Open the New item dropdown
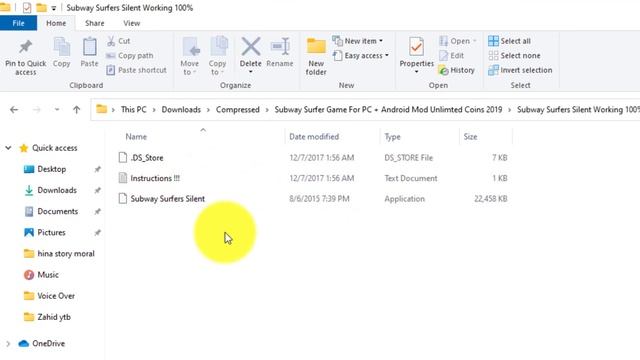This screenshot has height=360, width=640. click(x=358, y=41)
